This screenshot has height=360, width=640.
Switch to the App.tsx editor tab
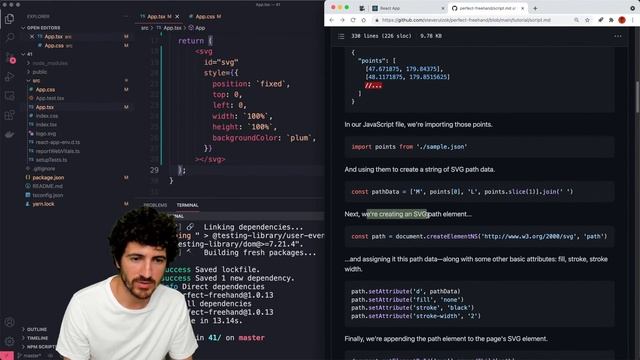pyautogui.click(x=156, y=17)
